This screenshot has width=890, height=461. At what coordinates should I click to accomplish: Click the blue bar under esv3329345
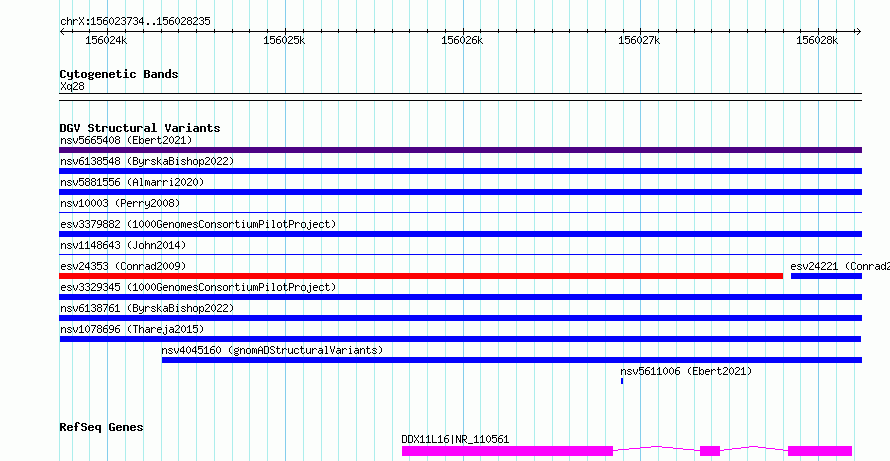(x=460, y=297)
